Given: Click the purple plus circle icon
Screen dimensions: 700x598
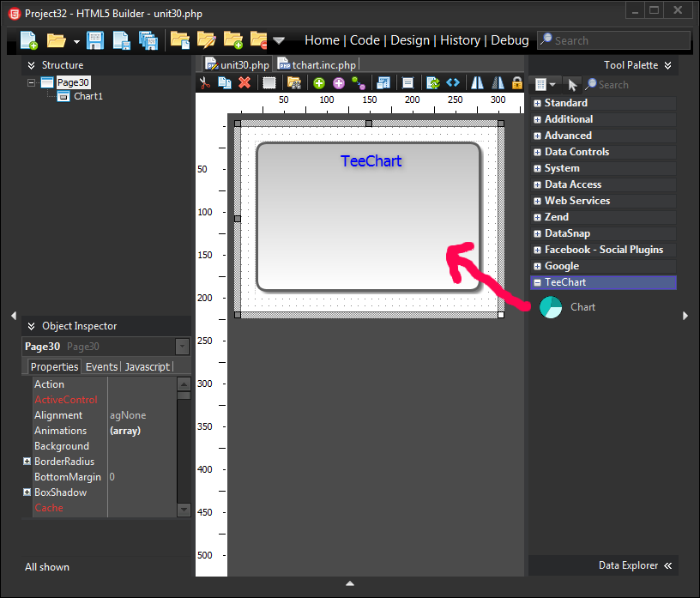Looking at the screenshot, I should 339,83.
